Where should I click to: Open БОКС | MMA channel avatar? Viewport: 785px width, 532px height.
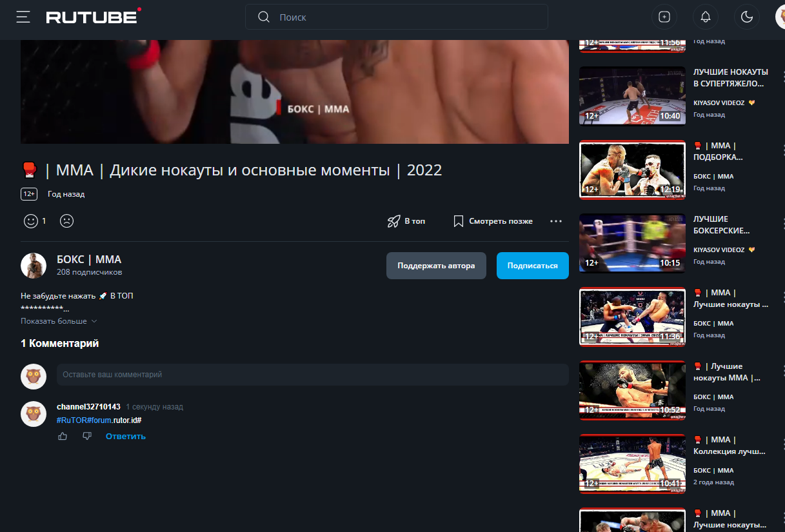pos(34,266)
